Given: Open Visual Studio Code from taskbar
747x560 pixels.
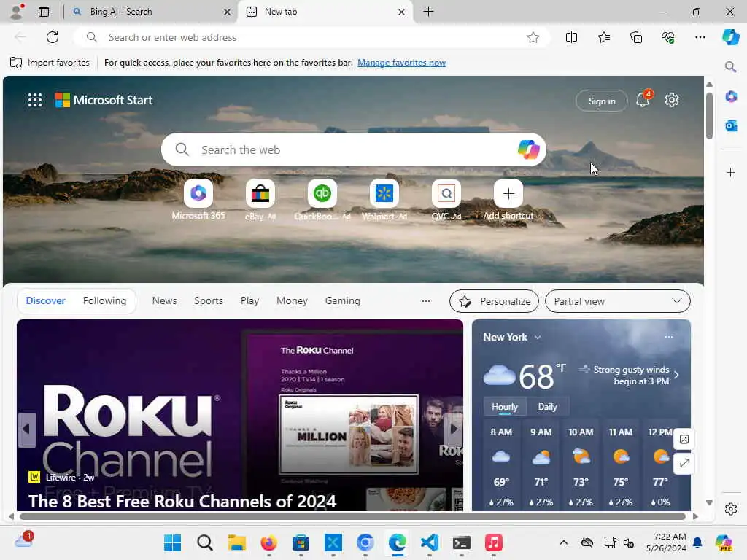Looking at the screenshot, I should coord(430,542).
